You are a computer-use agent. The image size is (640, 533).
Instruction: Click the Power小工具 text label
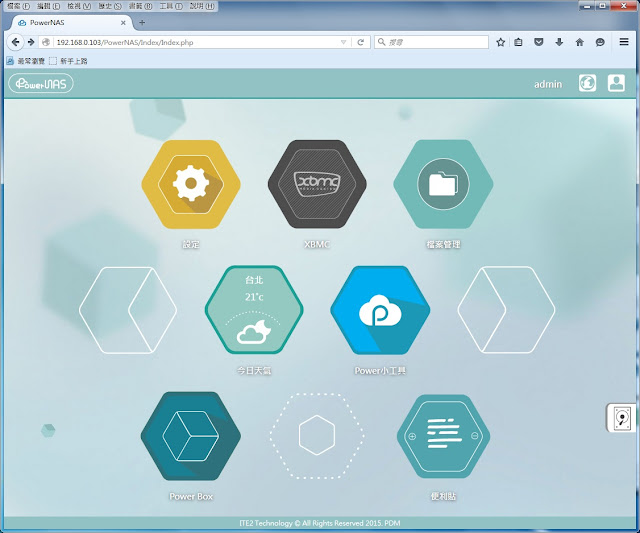[x=380, y=371]
